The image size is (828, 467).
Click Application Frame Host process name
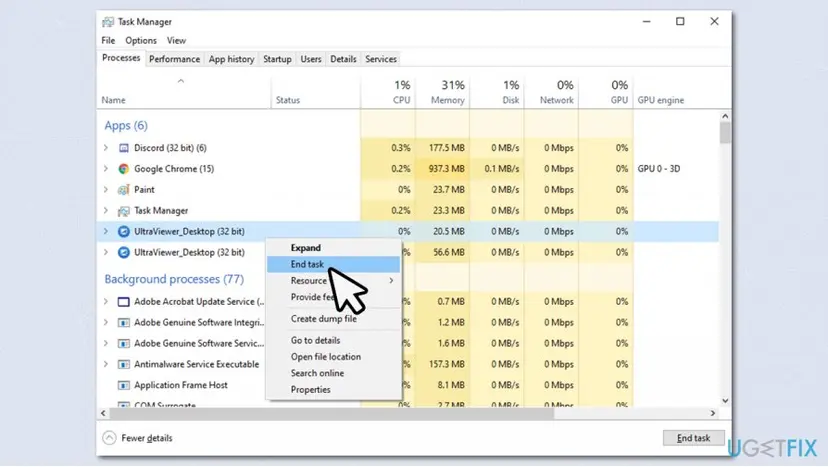(181, 385)
